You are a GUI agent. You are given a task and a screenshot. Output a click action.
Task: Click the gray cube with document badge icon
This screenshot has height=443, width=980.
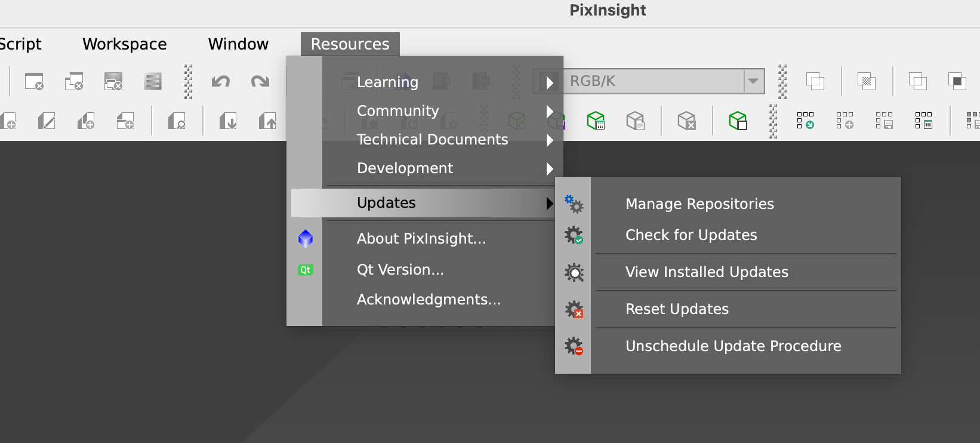[x=635, y=121]
